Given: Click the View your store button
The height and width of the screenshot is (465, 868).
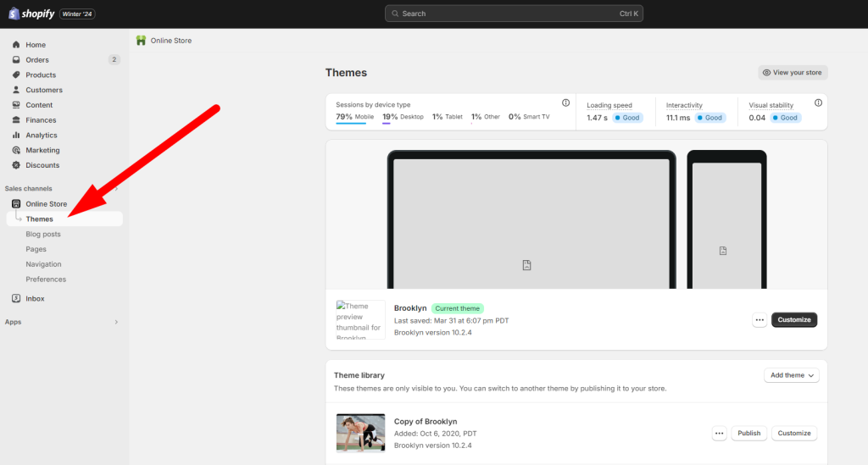Looking at the screenshot, I should pos(793,73).
